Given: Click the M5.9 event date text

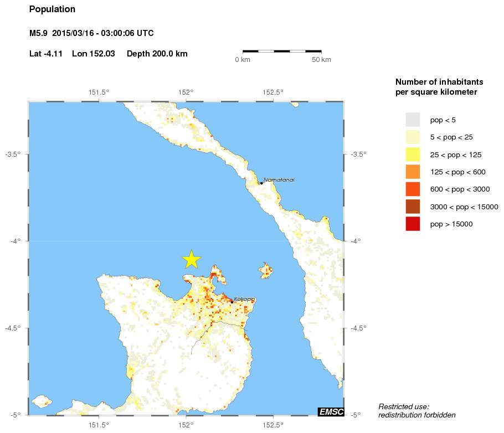Looking at the screenshot, I should pyautogui.click(x=91, y=34).
